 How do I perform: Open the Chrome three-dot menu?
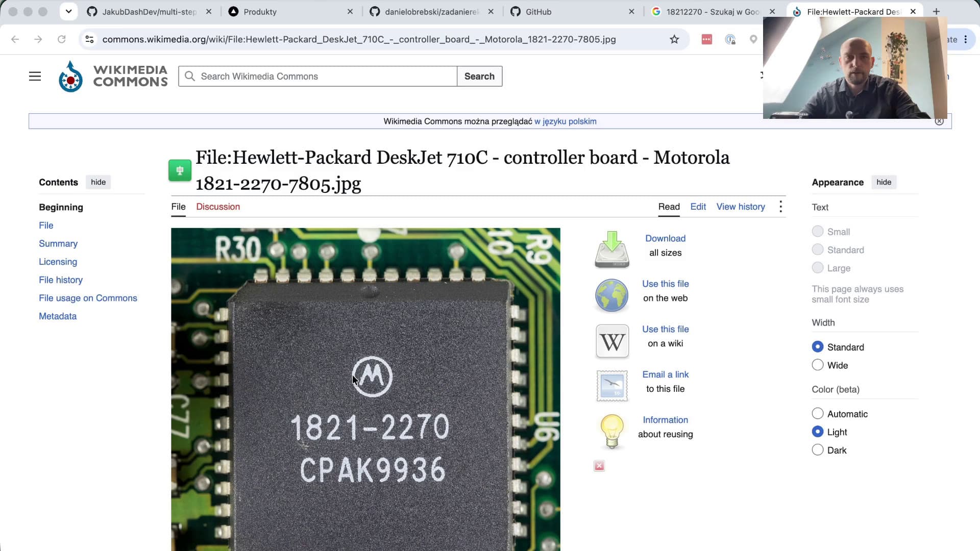(x=966, y=39)
